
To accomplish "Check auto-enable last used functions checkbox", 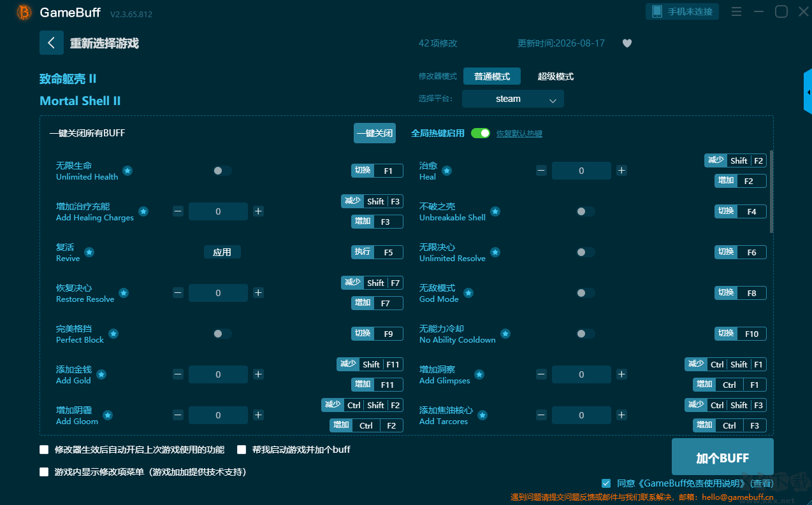I will pos(44,450).
